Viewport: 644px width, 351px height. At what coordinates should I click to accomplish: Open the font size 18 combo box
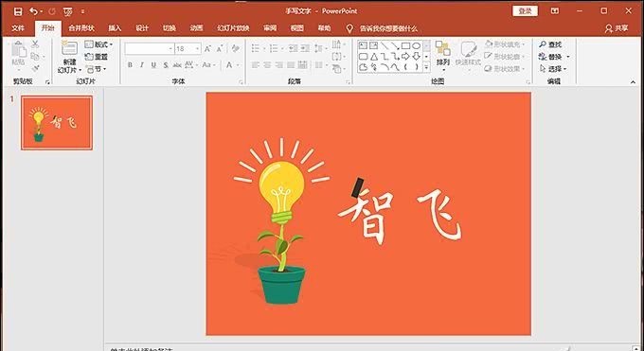click(188, 49)
